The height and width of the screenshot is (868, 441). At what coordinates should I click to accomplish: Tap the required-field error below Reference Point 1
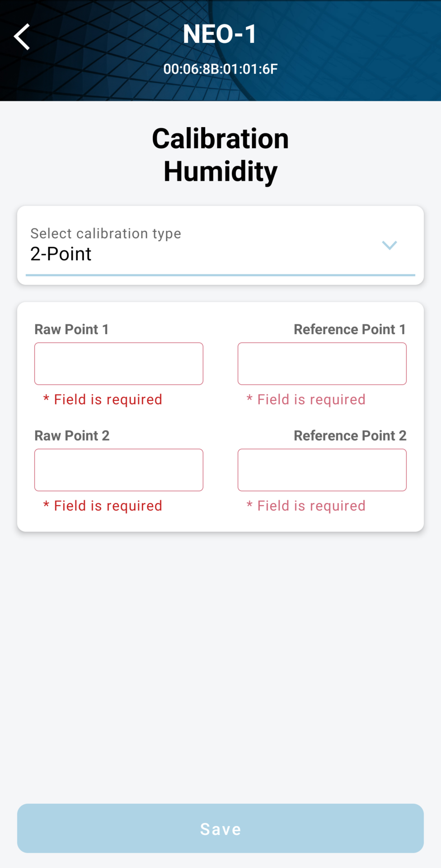[306, 399]
